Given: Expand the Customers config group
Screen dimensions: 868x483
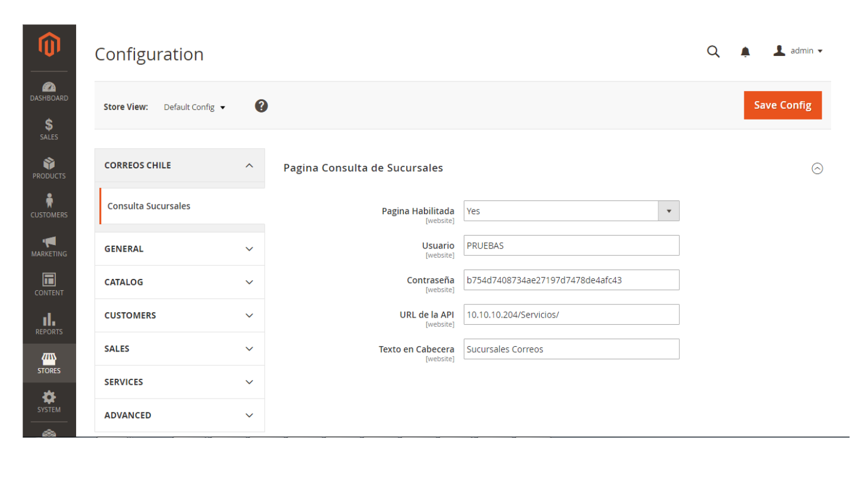Looking at the screenshot, I should 180,315.
